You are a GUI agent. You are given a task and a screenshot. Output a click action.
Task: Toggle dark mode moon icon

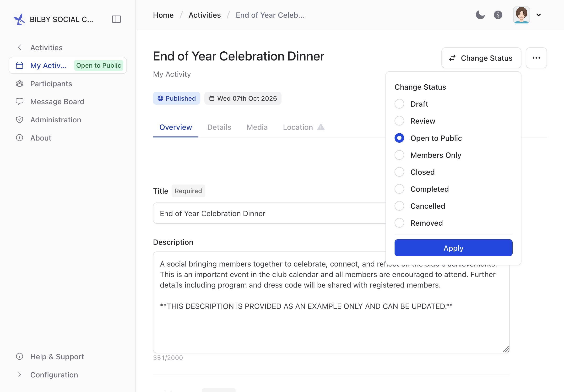pyautogui.click(x=480, y=15)
